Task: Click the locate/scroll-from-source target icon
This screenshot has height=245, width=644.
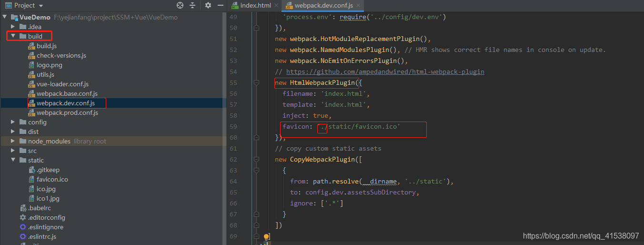Action: click(x=180, y=5)
